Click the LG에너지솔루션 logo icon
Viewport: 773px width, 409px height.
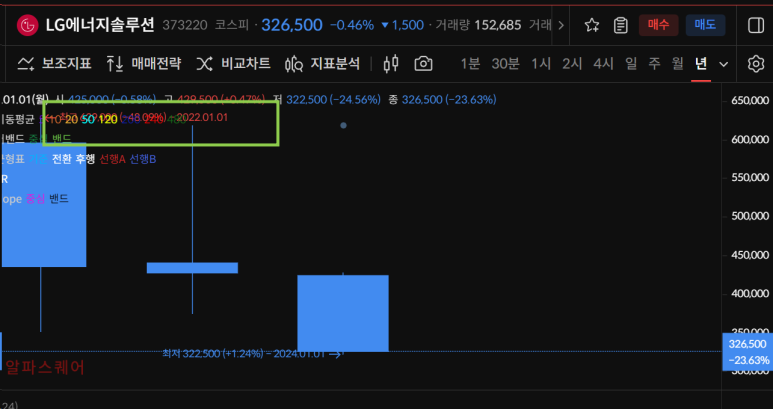[x=27, y=25]
